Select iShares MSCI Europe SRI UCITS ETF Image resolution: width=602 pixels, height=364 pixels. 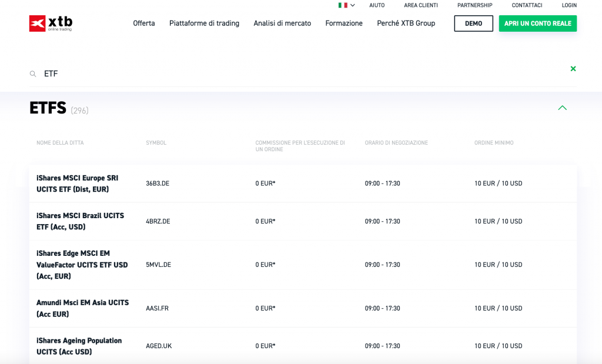tap(77, 183)
